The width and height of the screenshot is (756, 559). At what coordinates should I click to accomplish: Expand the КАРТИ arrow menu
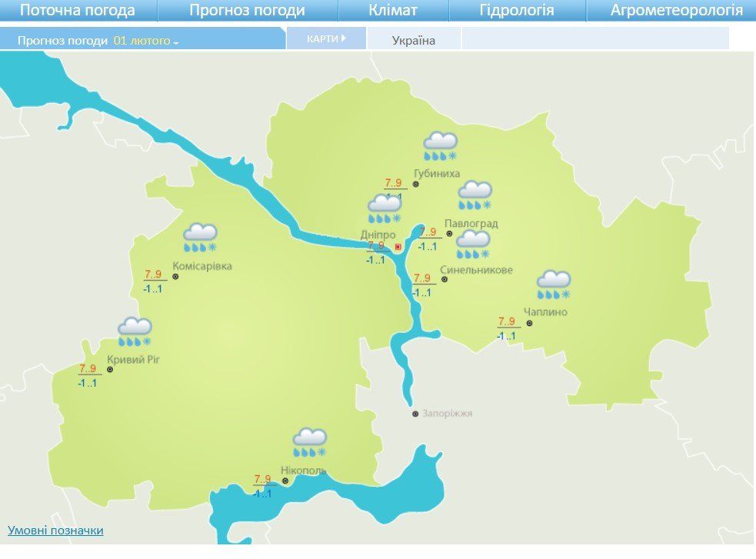pyautogui.click(x=326, y=38)
